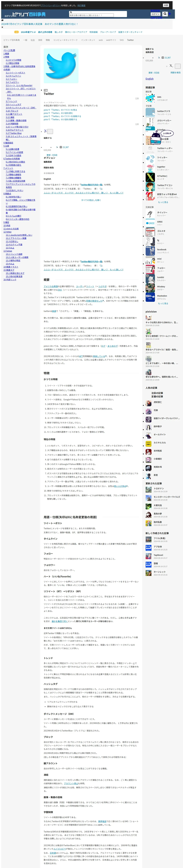
Task: Click the インターネット breadcrumb
Action: 88,40
